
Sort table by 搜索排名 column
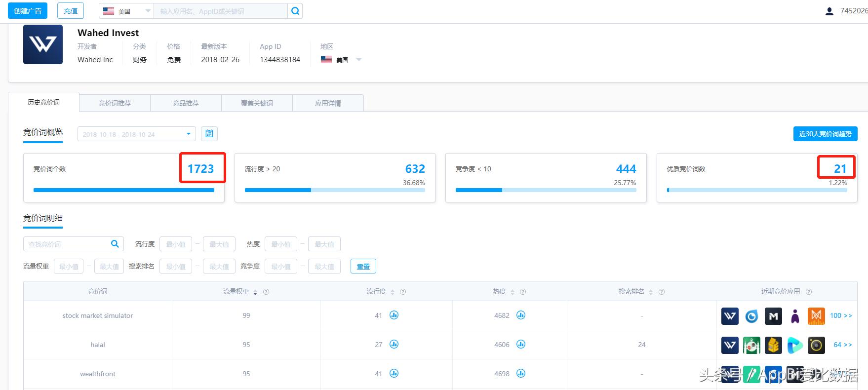coord(651,292)
